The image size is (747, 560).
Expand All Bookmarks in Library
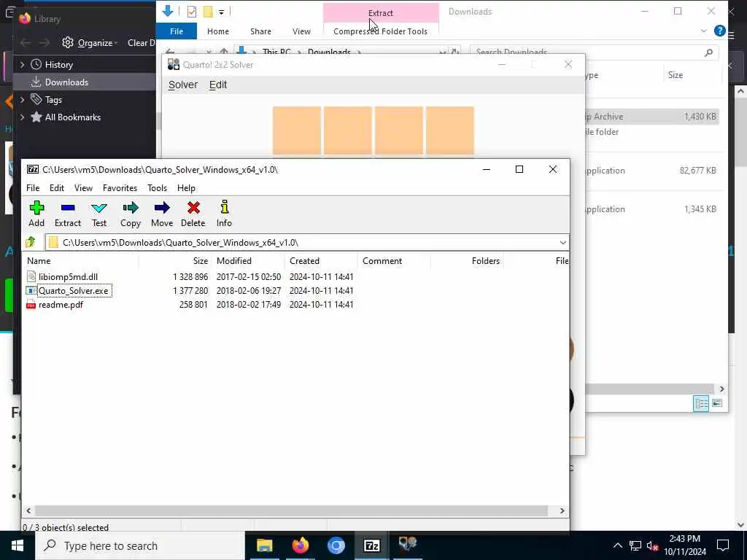22,117
